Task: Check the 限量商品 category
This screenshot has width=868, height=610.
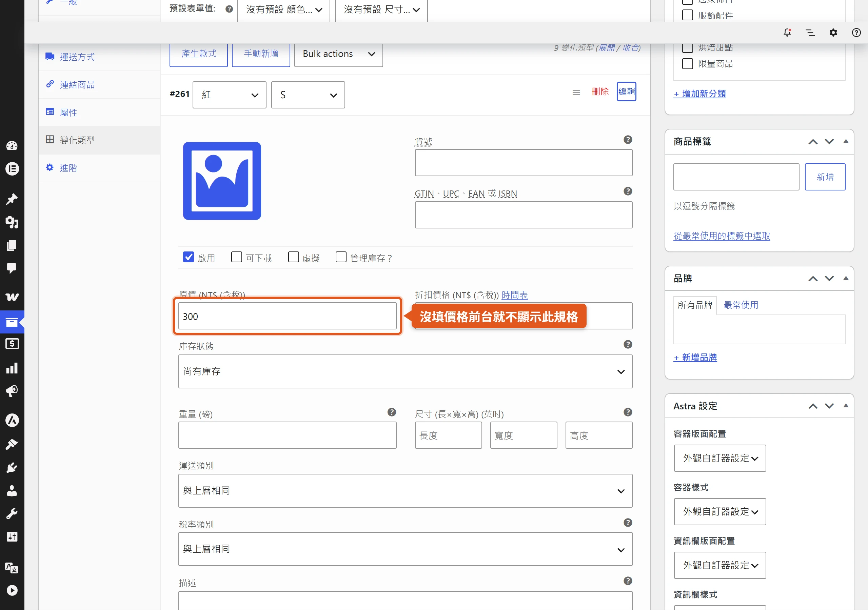Action: (x=687, y=63)
